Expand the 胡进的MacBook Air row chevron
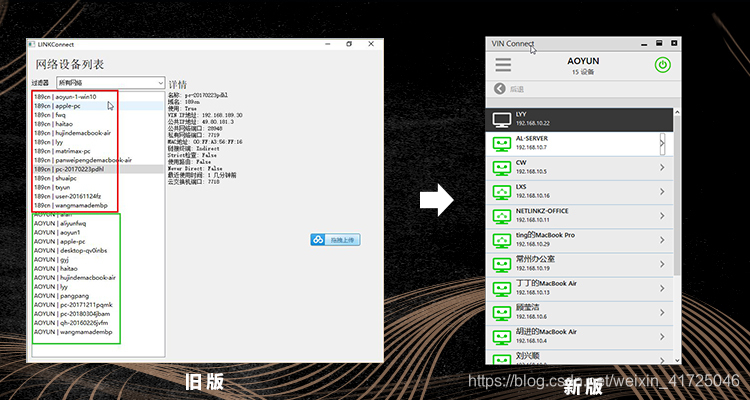Image resolution: width=750 pixels, height=400 pixels. click(662, 336)
